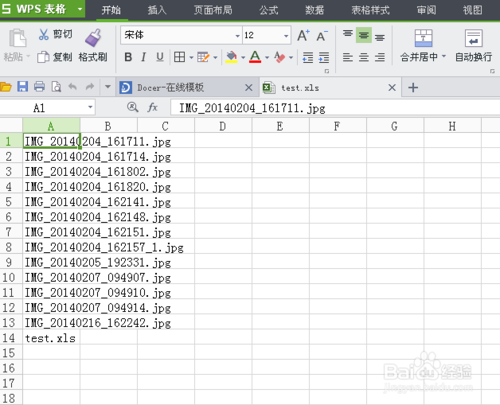Expand quick access toolbar options arrow

pyautogui.click(x=107, y=87)
